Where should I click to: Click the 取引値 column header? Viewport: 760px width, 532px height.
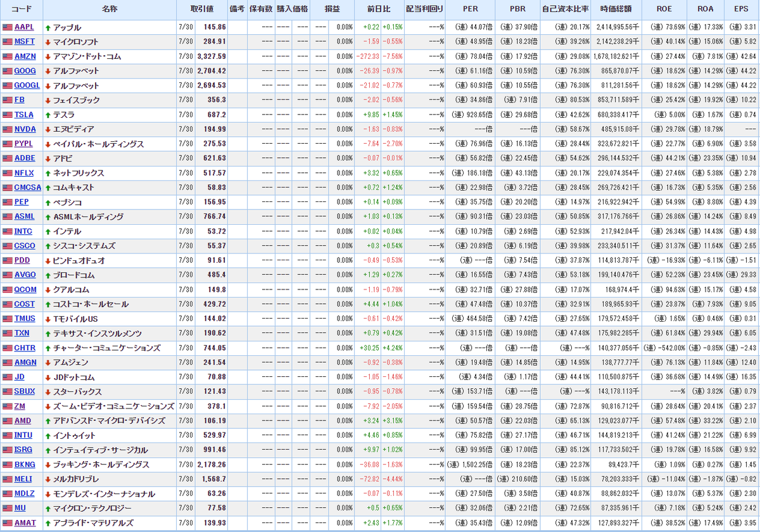(x=202, y=9)
